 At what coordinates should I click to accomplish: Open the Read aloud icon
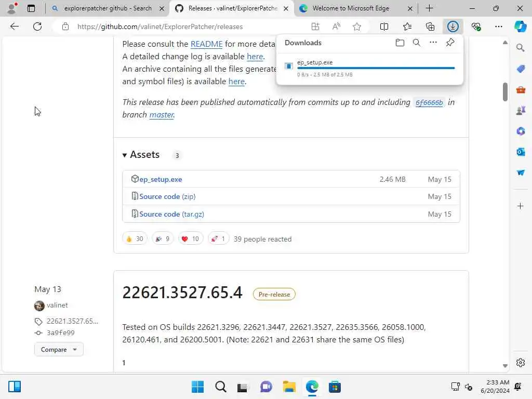point(336,26)
